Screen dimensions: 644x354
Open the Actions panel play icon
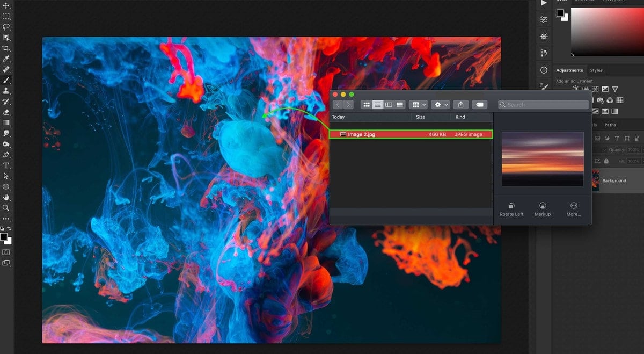(x=544, y=3)
